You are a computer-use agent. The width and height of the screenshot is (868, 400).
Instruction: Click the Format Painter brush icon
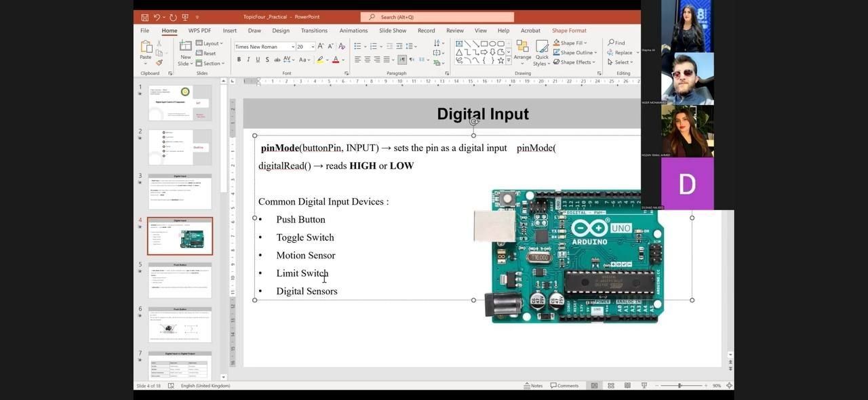[x=159, y=62]
